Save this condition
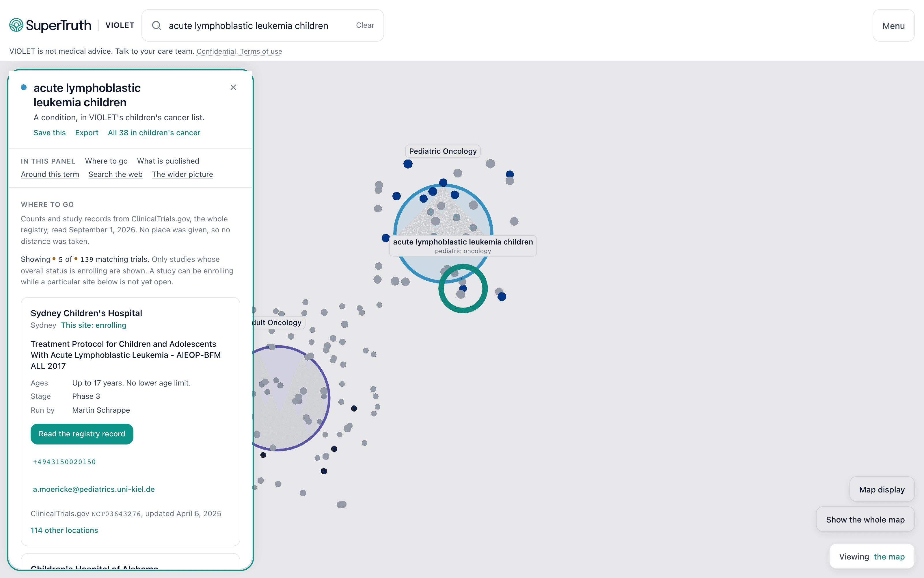 (x=50, y=133)
